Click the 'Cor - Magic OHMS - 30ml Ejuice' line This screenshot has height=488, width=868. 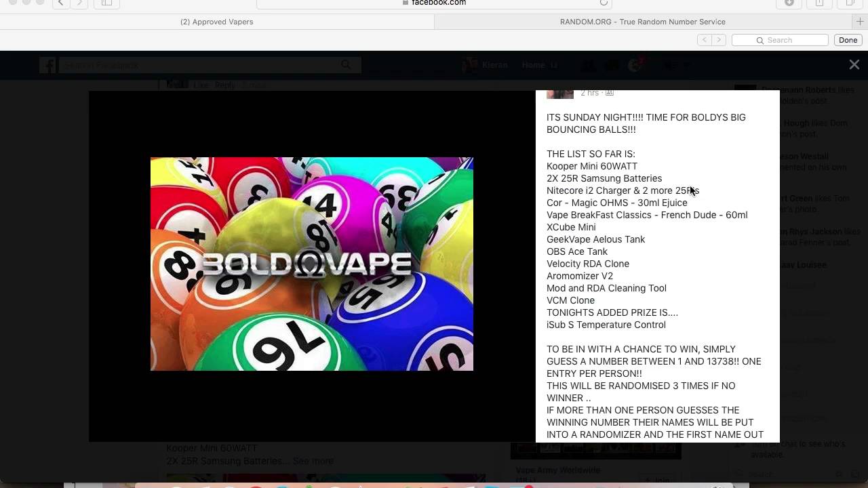[x=617, y=203]
